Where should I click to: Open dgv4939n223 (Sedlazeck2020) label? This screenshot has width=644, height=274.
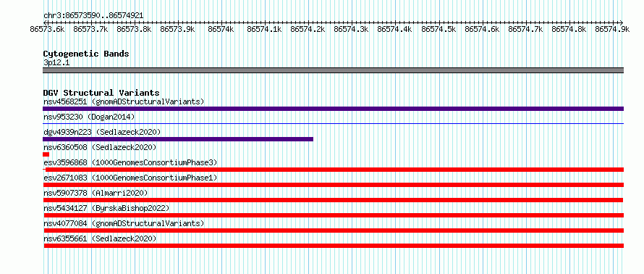(x=102, y=132)
